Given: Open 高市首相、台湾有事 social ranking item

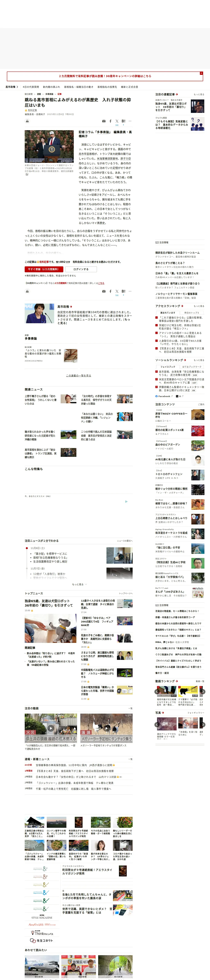Looking at the screenshot, I should (181, 373).
